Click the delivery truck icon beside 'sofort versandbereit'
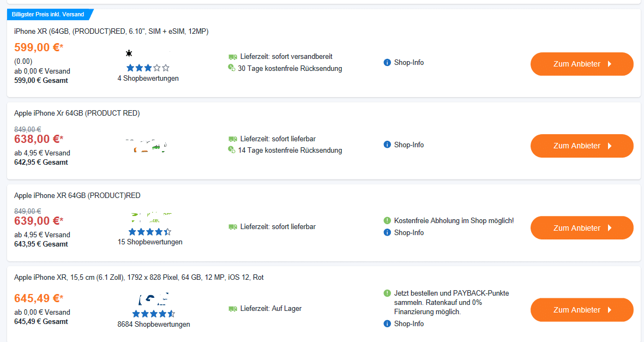This screenshot has width=644, height=342. point(232,57)
